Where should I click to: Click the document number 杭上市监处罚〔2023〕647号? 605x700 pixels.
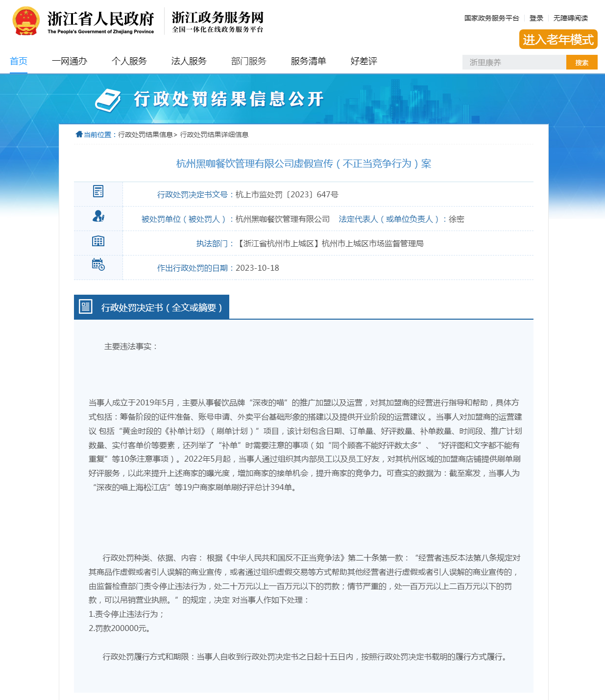[x=287, y=194]
